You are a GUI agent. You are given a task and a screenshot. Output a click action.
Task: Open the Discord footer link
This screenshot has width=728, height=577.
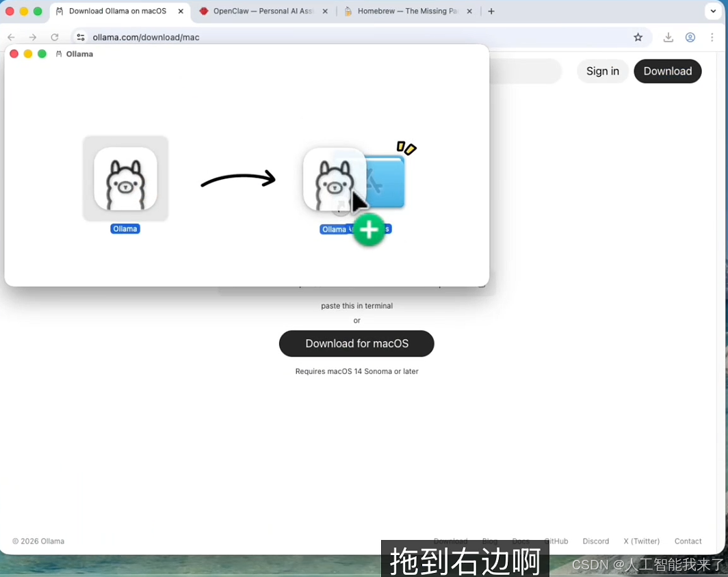tap(595, 541)
